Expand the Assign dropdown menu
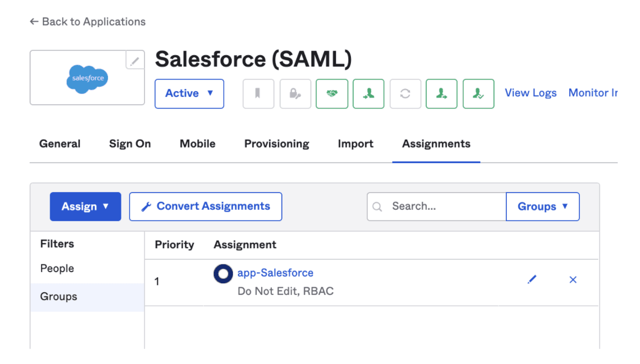 (x=85, y=206)
